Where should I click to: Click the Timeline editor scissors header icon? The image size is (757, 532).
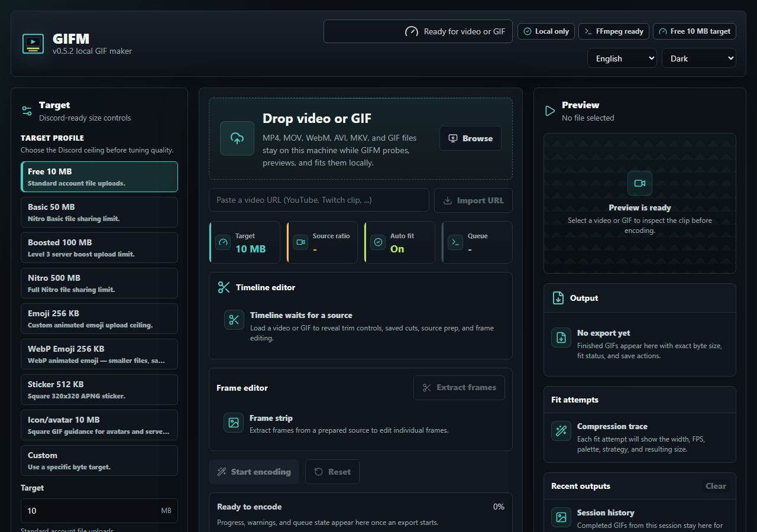pyautogui.click(x=224, y=287)
